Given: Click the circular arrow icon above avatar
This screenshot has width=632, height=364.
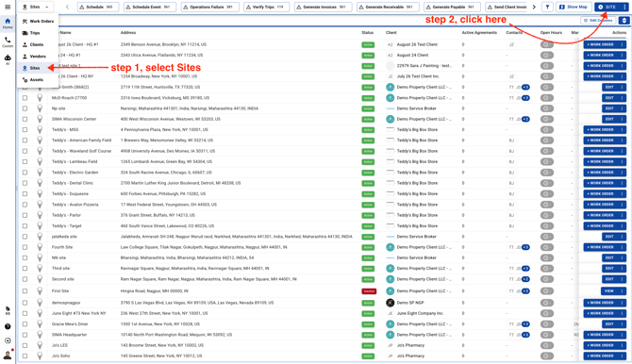Looking at the screenshot, I should click(x=8, y=340).
